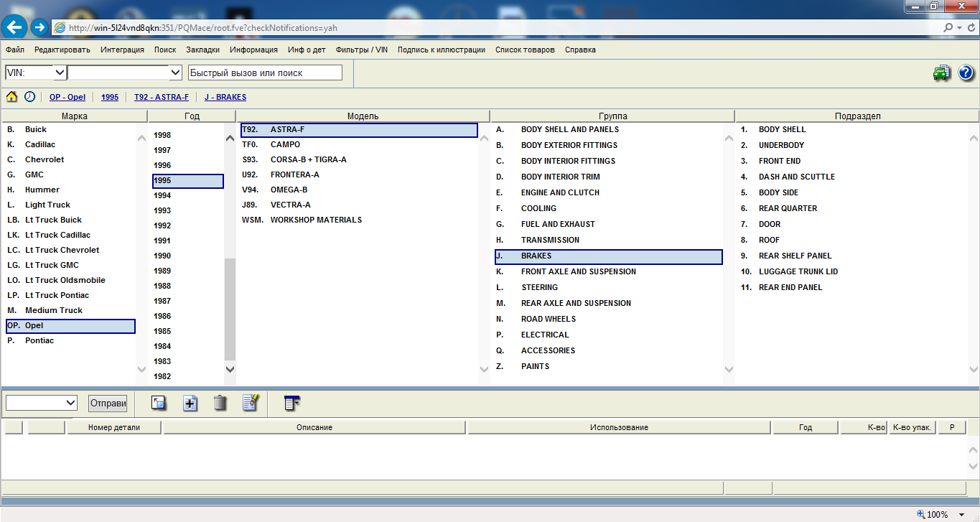Click the browser address bar URL
The height and width of the screenshot is (522, 980).
pyautogui.click(x=203, y=28)
